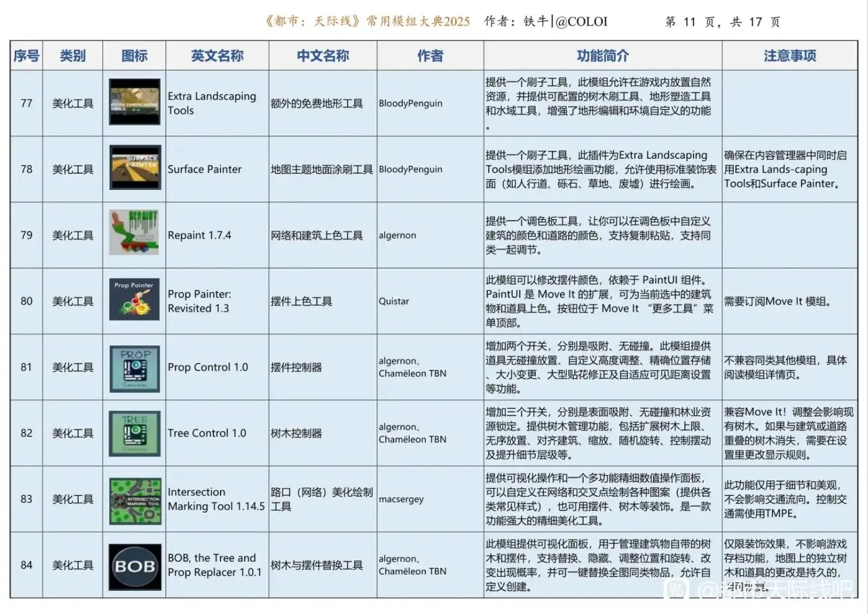Click the 功能简介 column header
This screenshot has height=614, width=868.
coord(602,56)
